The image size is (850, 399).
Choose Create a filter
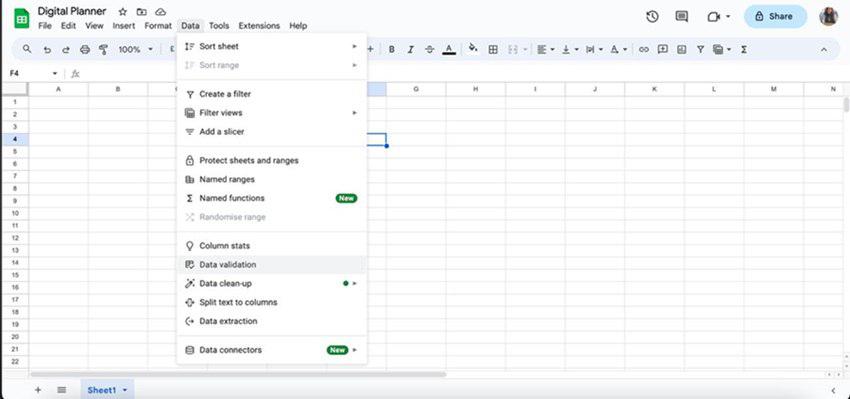[272, 94]
